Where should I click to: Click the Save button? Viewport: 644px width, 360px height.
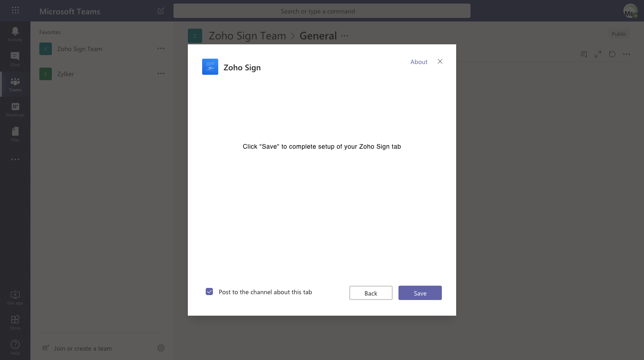tap(420, 293)
